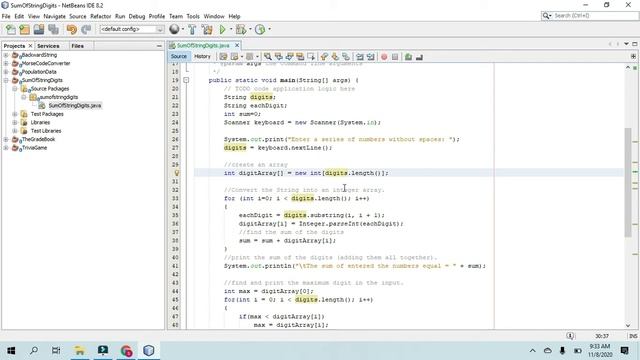
Task: Open the File menu
Action: coord(6,16)
